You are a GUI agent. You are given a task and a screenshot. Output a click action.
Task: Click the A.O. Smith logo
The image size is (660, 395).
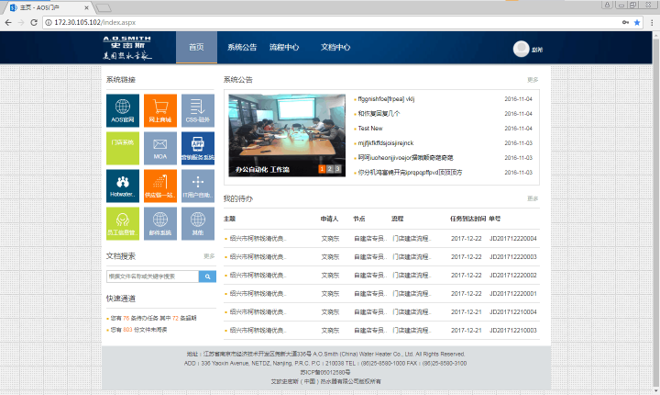pos(127,48)
